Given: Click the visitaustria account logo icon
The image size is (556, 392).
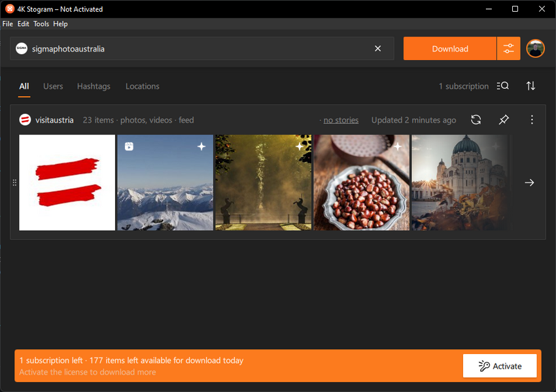Looking at the screenshot, I should pyautogui.click(x=25, y=120).
